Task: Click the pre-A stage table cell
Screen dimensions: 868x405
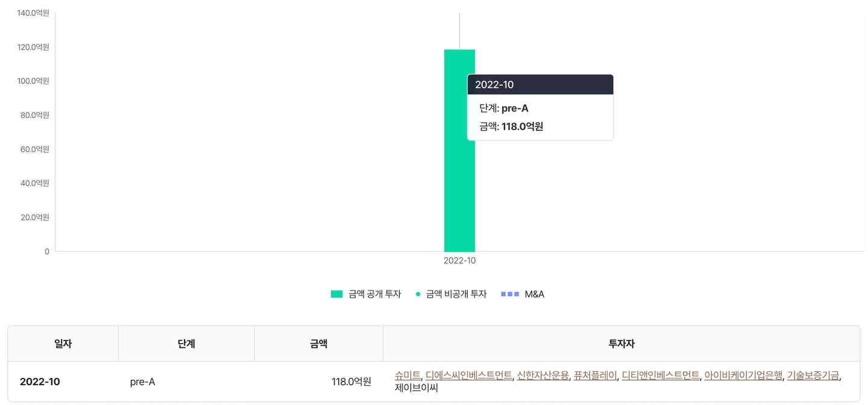Action: click(x=142, y=381)
